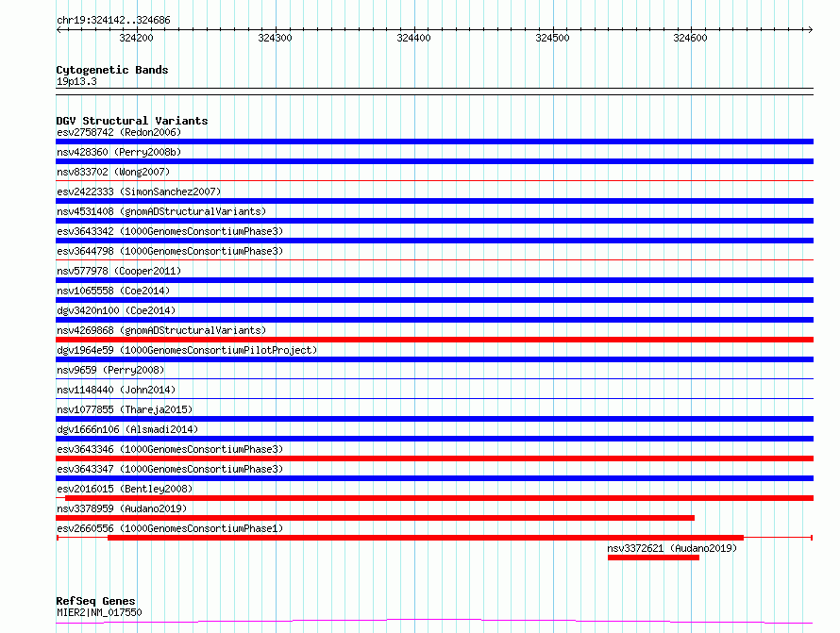
Task: Select esv3643347 (1000GenomesConsortiumPhase3) label
Action: click(x=170, y=469)
